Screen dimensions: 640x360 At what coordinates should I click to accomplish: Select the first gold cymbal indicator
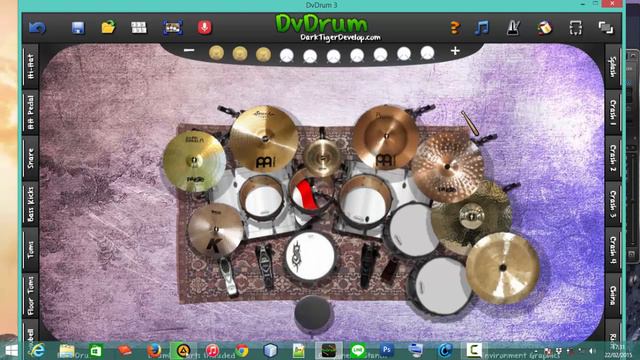click(216, 53)
